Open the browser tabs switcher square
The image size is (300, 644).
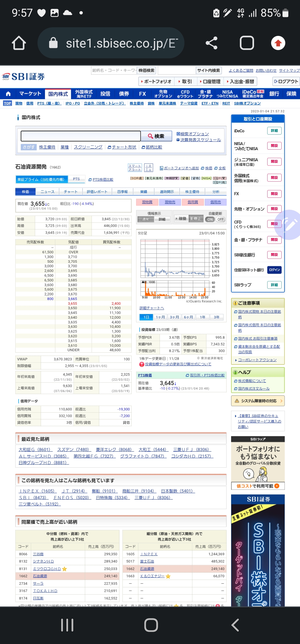(x=247, y=43)
